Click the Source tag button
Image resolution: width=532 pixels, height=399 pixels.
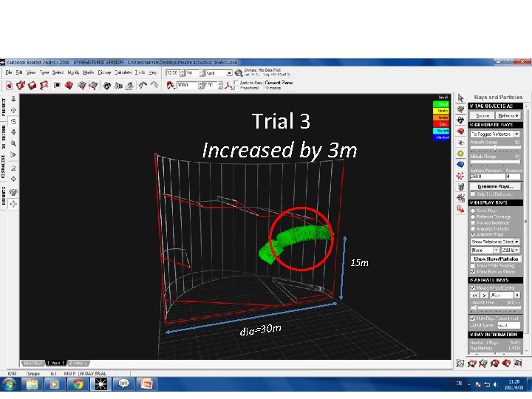(482, 116)
